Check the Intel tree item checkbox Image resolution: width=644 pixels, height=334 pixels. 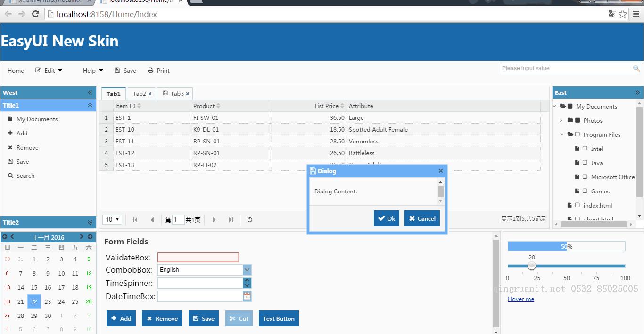point(585,149)
